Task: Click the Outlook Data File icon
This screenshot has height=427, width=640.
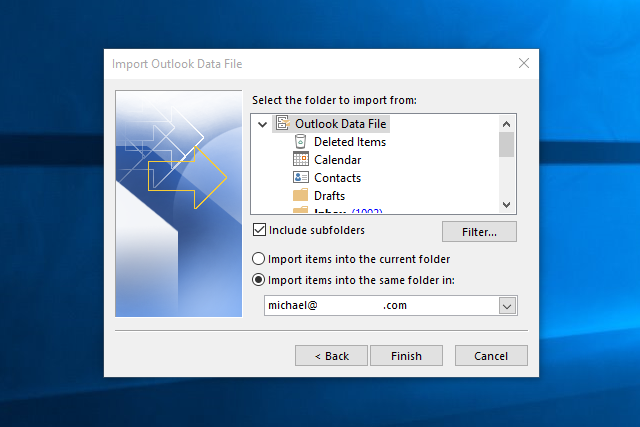Action: (x=283, y=123)
